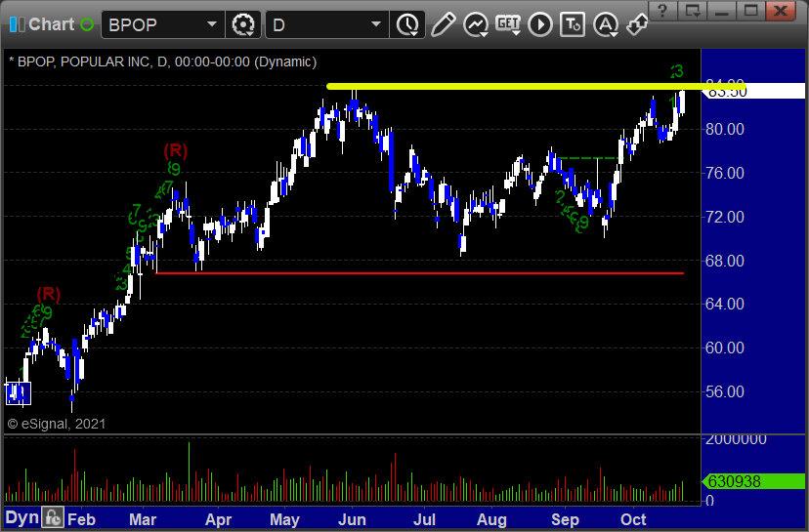Open the chart type selector icon
This screenshot has height=532, width=809.
475,24
